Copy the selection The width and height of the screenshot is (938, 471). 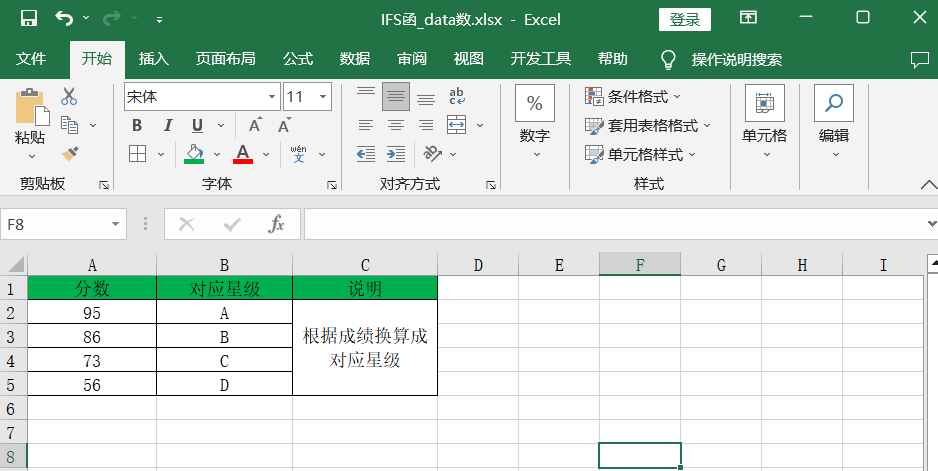70,124
